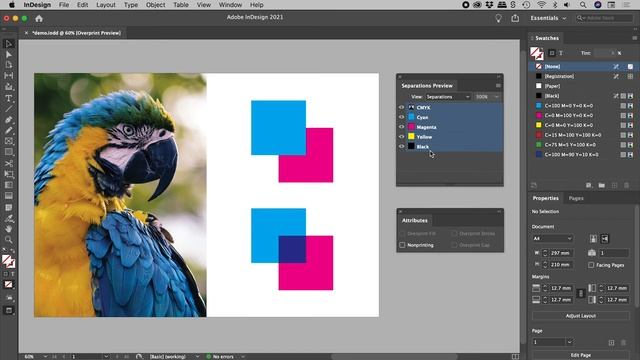Click the Home icon in title bar
This screenshot has height=360, width=640.
39,18
